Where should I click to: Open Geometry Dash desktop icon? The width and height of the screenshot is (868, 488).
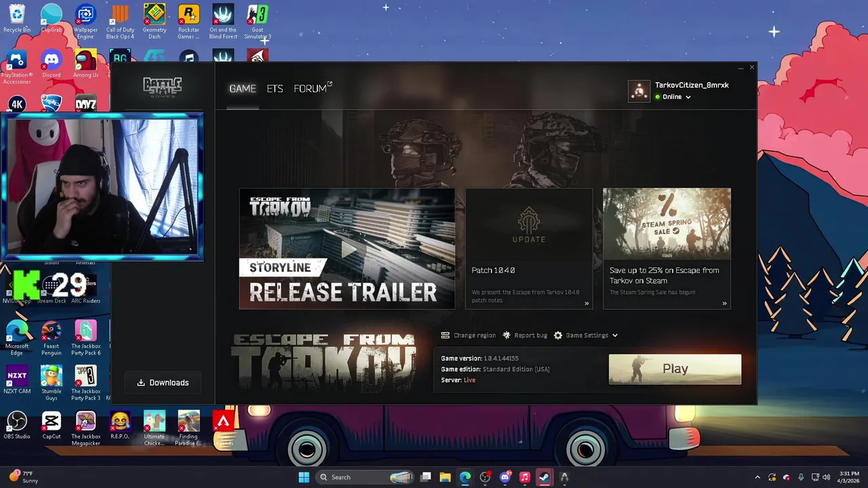tap(155, 22)
